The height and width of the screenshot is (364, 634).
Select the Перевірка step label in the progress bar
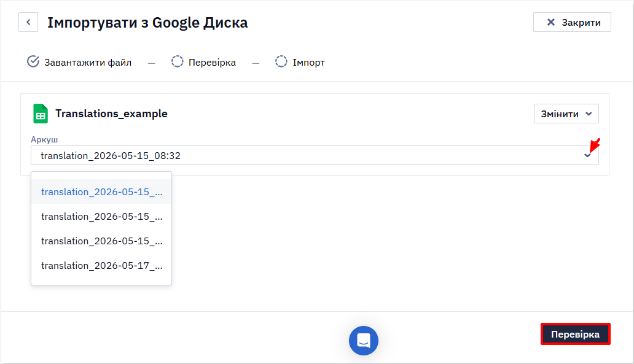[x=212, y=63]
